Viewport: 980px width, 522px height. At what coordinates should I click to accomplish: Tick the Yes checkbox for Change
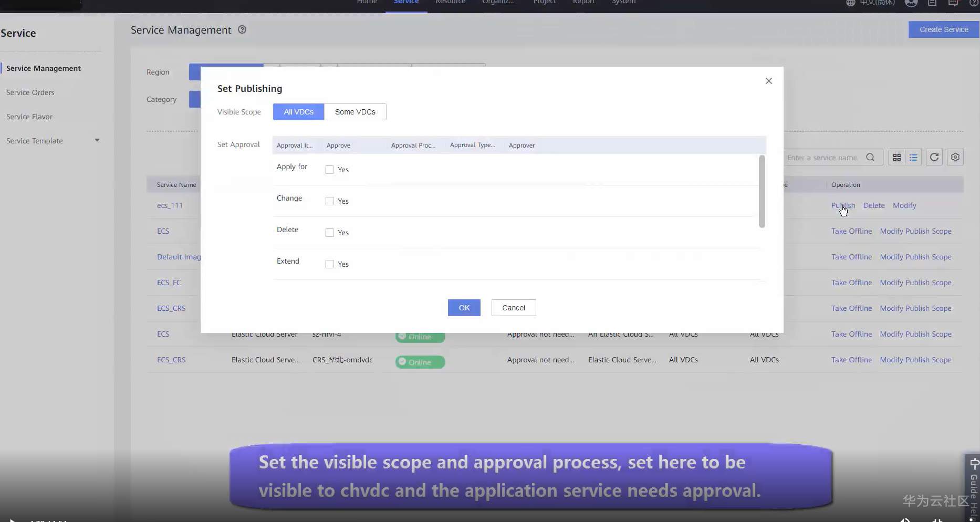tap(330, 201)
